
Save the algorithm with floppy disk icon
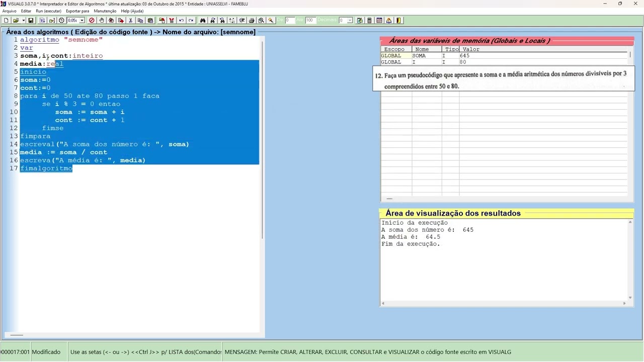31,21
